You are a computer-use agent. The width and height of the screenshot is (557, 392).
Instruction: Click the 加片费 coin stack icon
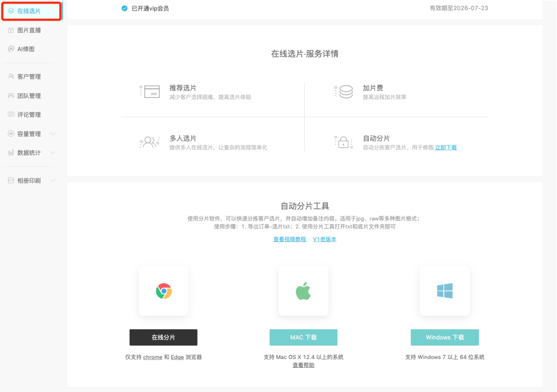tap(344, 92)
